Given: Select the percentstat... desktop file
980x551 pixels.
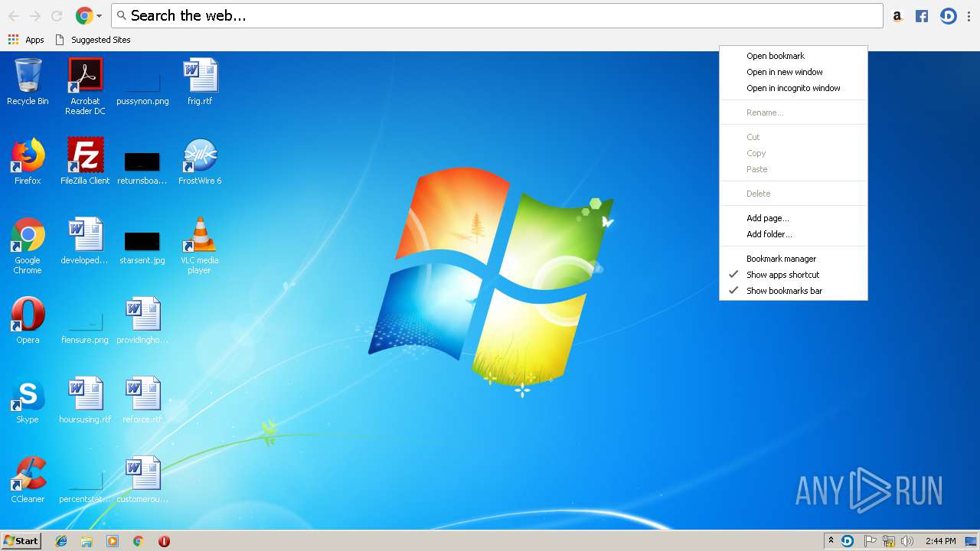Looking at the screenshot, I should click(x=85, y=487).
